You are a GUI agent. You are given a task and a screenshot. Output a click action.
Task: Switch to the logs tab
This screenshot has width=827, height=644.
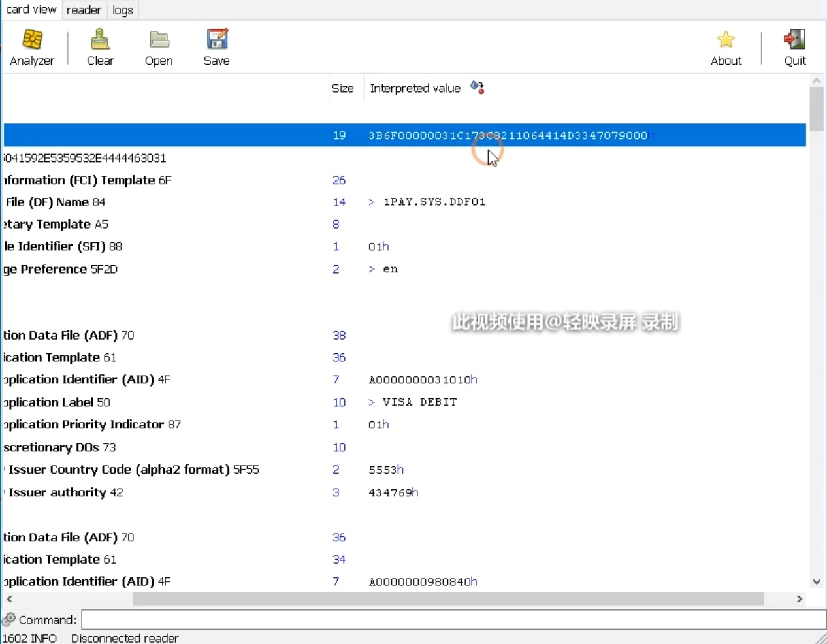(123, 10)
